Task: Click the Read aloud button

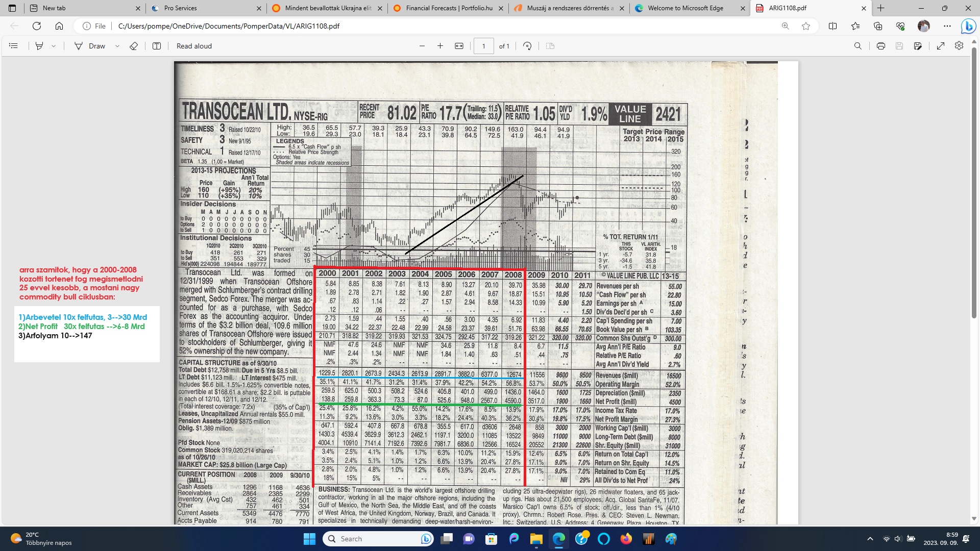Action: click(194, 46)
